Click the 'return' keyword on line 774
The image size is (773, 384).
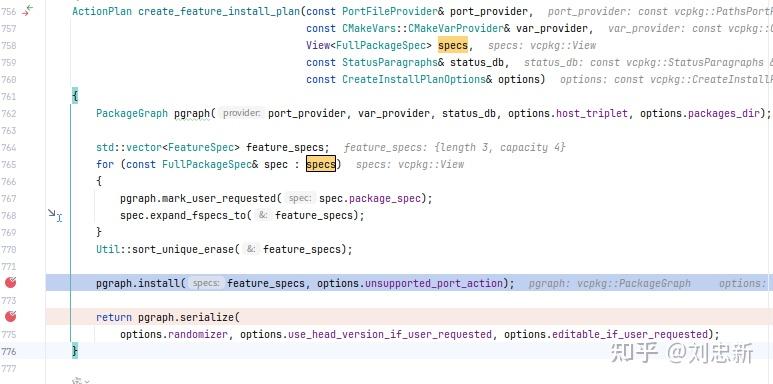[x=114, y=317]
